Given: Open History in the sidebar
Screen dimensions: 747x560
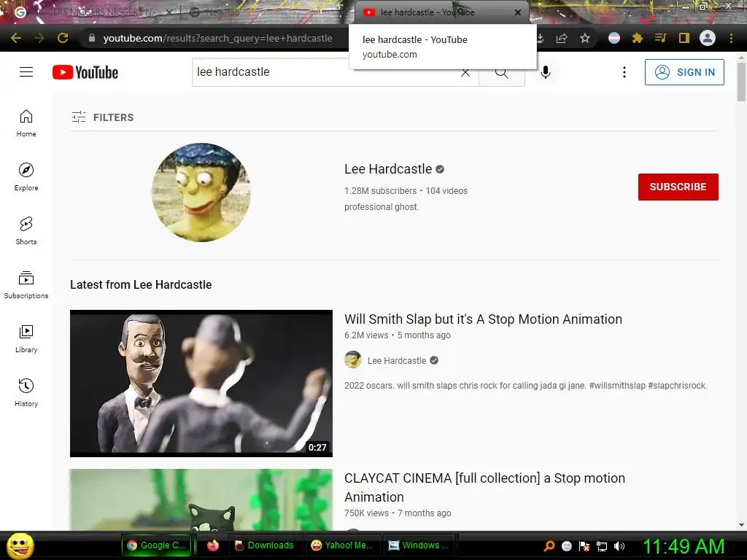Looking at the screenshot, I should coord(26,393).
